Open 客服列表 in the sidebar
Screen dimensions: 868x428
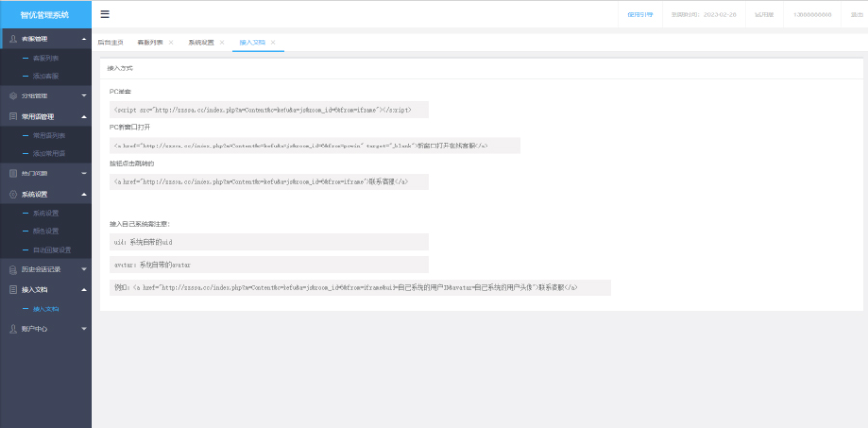point(45,58)
